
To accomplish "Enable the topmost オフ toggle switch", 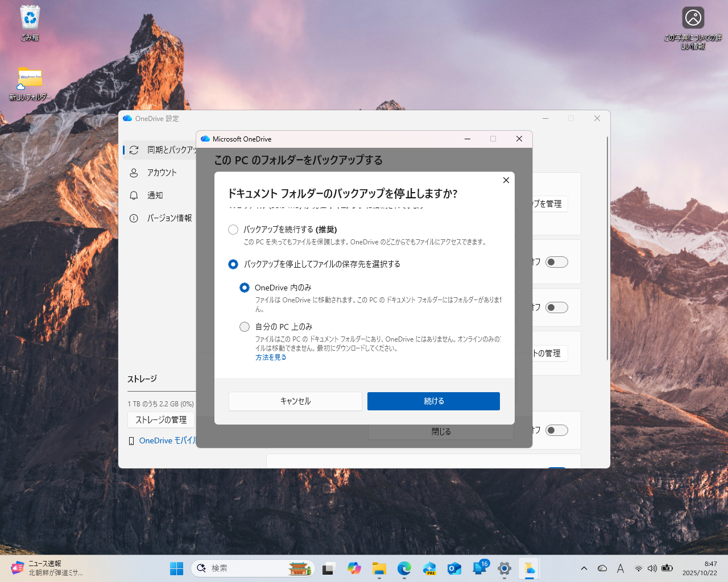I will click(556, 262).
